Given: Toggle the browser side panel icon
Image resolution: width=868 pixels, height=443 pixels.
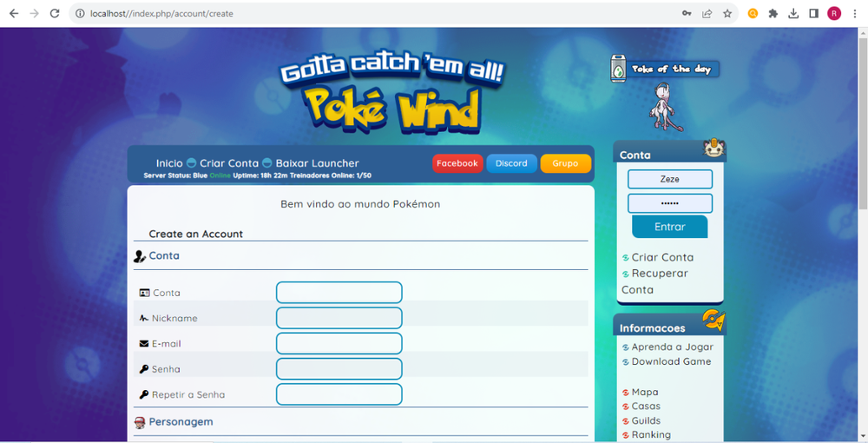Looking at the screenshot, I should [x=814, y=14].
